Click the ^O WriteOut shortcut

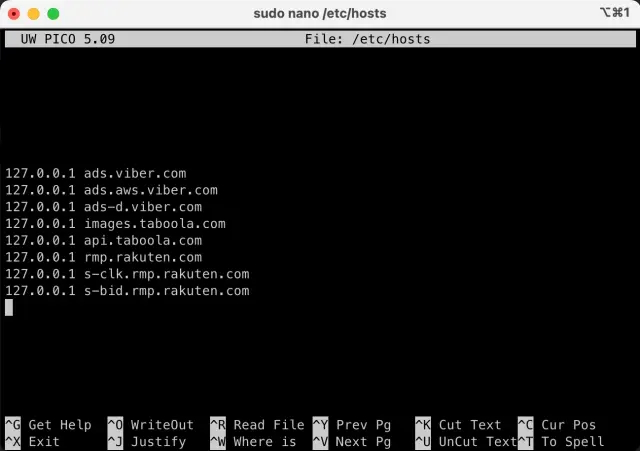coord(151,425)
